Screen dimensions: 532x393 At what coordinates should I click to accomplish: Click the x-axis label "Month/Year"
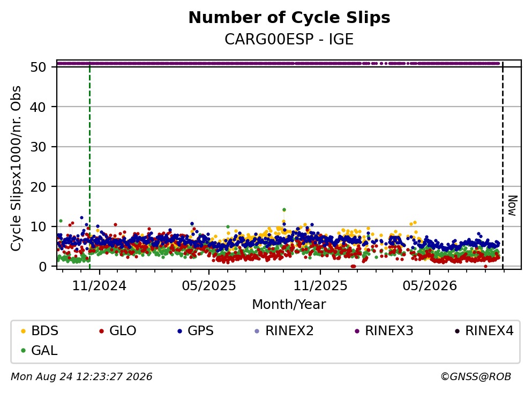click(289, 305)
